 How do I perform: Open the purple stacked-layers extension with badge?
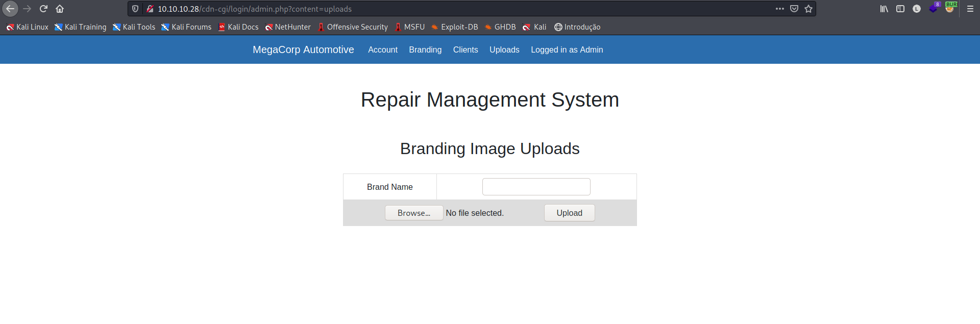[934, 9]
